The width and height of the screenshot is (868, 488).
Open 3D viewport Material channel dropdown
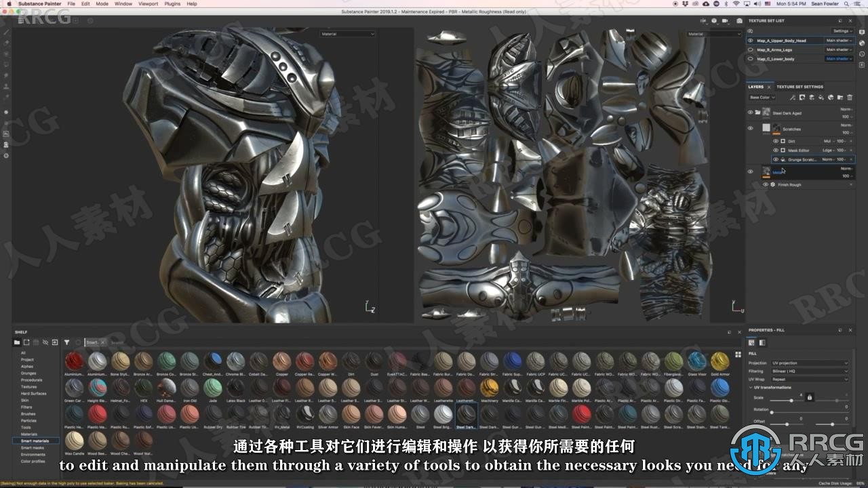coord(347,34)
